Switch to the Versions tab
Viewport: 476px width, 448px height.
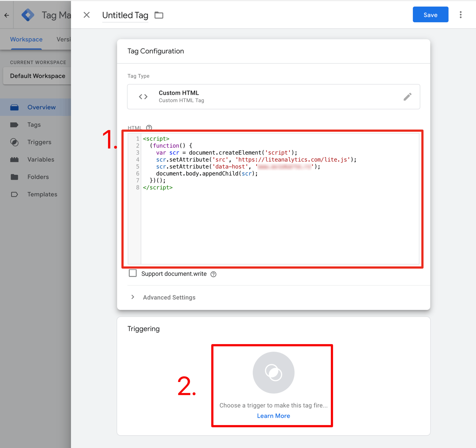pyautogui.click(x=64, y=39)
